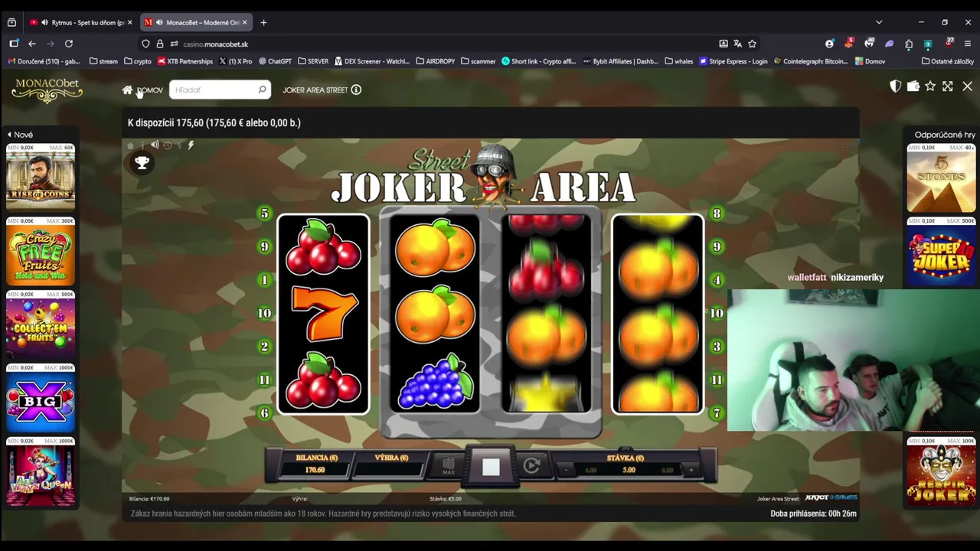This screenshot has width=980, height=551.
Task: Open 5 Stones recommended game
Action: coord(941,178)
